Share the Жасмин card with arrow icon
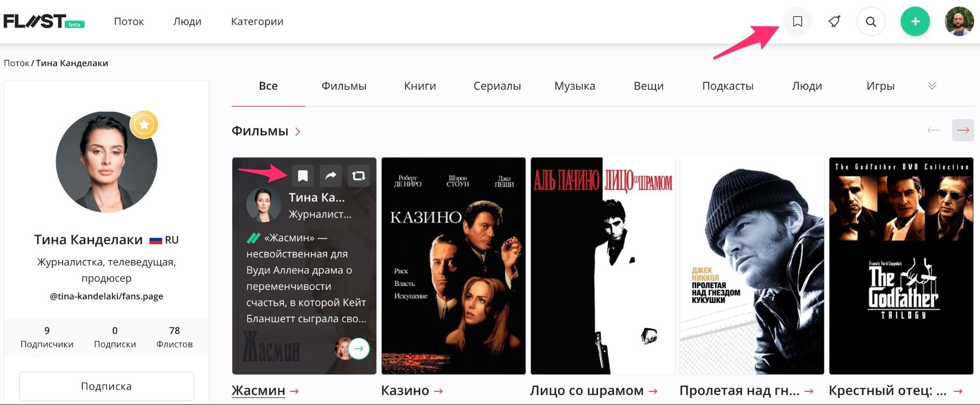 (x=331, y=176)
